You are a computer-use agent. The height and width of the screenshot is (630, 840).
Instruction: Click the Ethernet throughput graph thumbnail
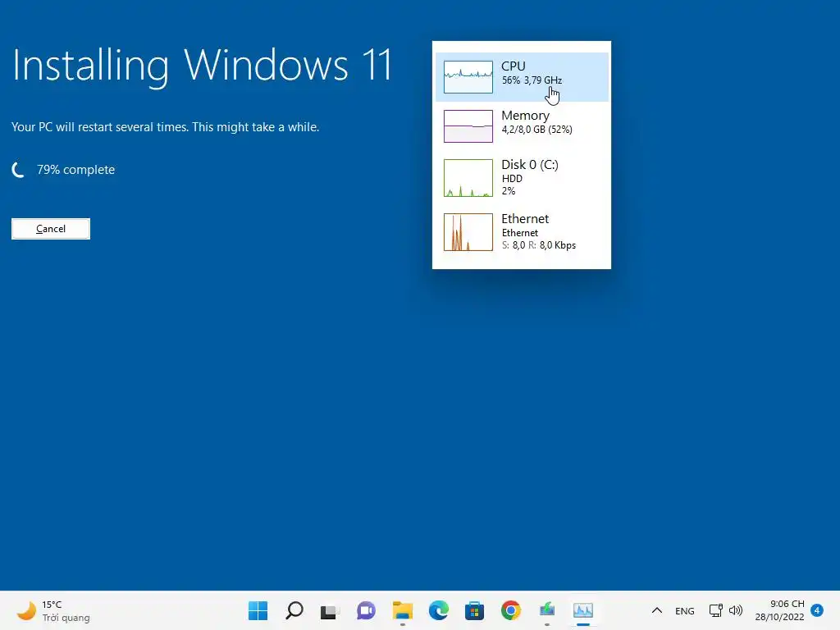tap(468, 232)
